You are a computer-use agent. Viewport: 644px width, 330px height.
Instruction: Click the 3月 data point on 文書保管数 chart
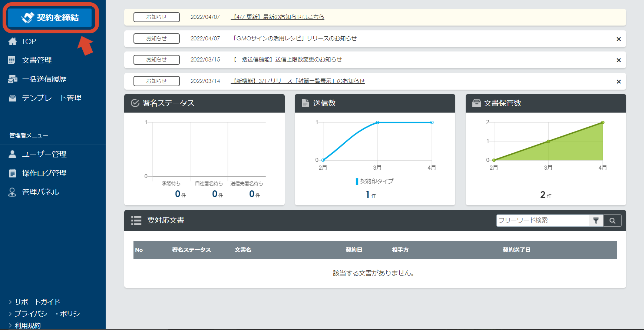[548, 141]
